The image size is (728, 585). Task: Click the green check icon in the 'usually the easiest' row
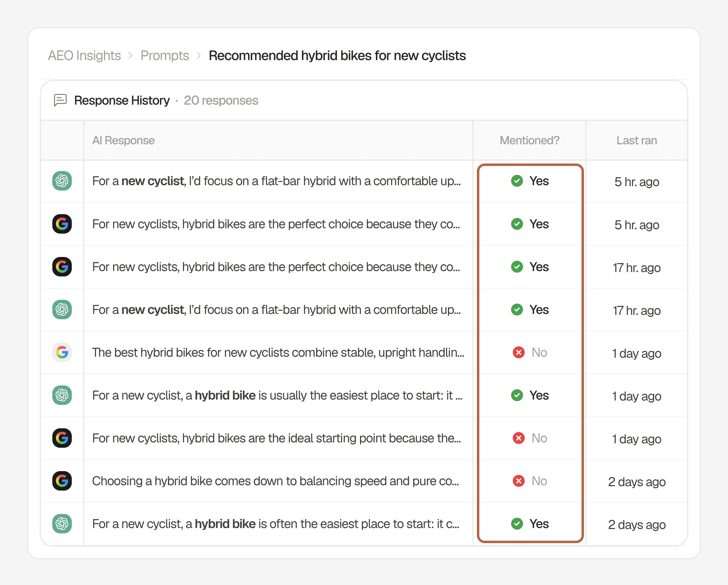[517, 395]
